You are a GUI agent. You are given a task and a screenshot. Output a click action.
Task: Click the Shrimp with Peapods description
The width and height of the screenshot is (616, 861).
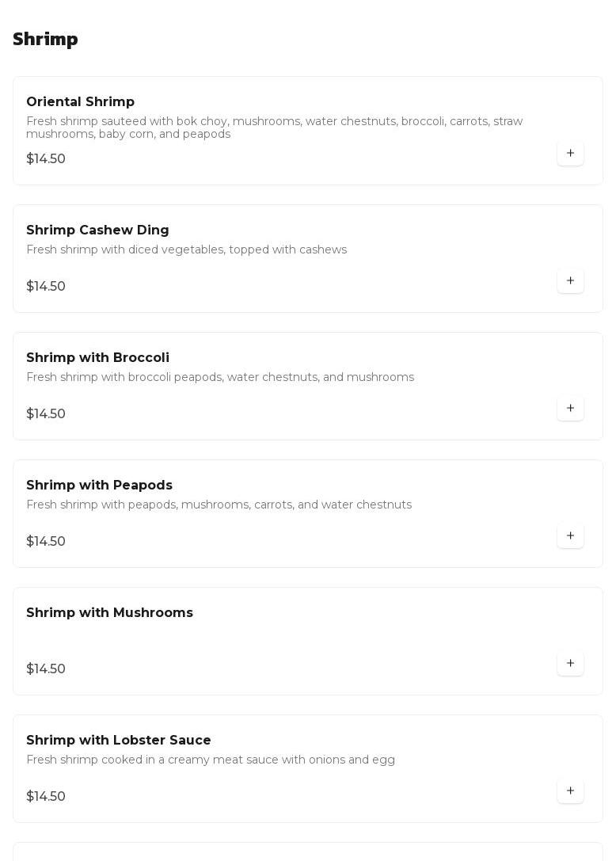point(219,505)
